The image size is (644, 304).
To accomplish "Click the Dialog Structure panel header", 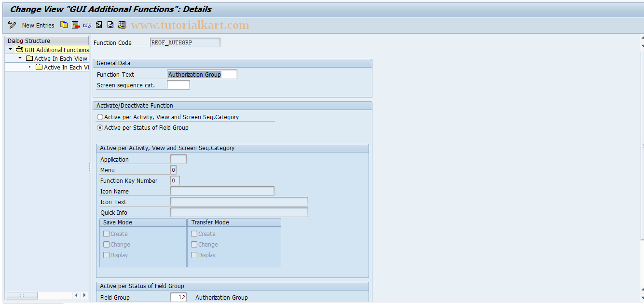I will [47, 41].
